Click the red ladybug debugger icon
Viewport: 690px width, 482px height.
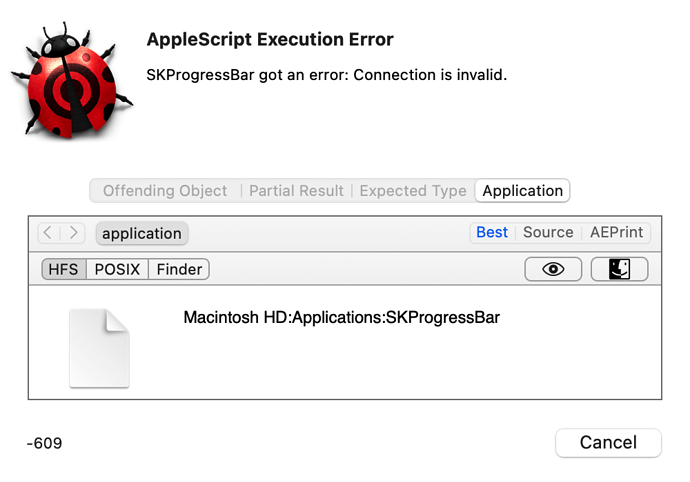(x=69, y=82)
